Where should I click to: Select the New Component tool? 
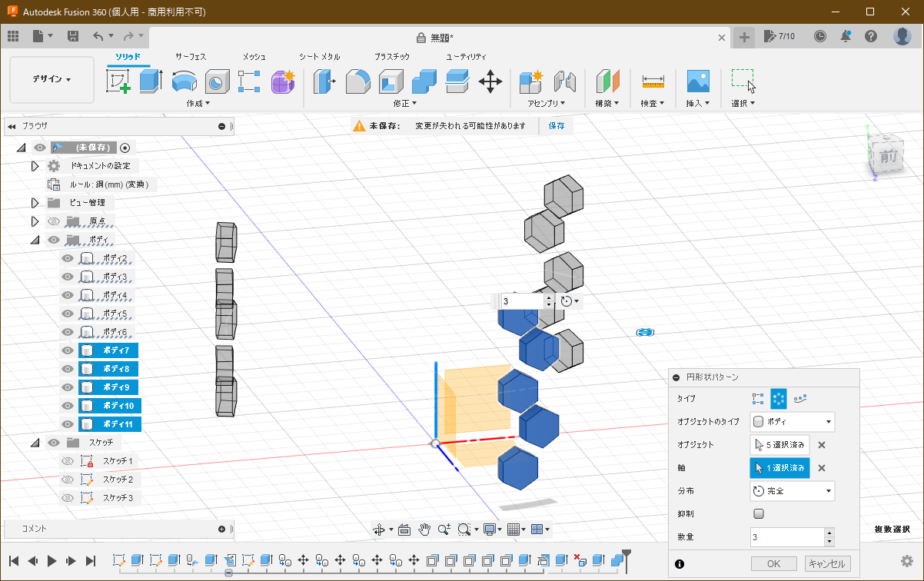(x=531, y=81)
